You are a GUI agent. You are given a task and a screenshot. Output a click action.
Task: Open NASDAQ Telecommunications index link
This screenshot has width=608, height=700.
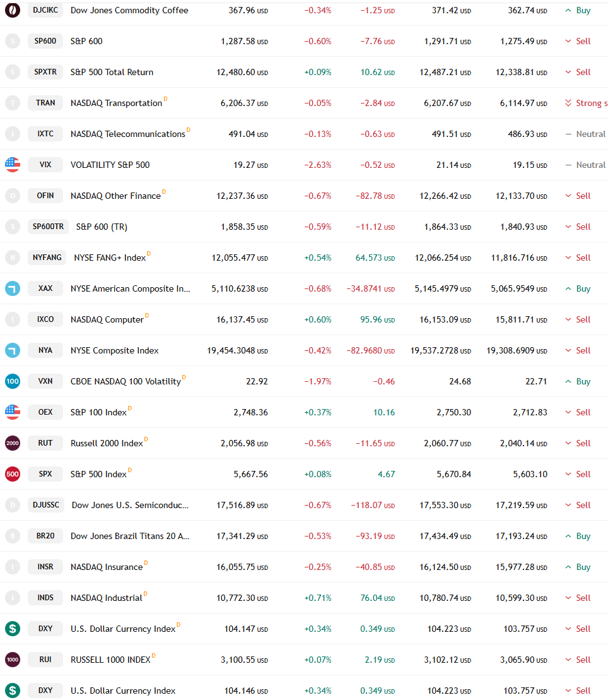point(128,134)
